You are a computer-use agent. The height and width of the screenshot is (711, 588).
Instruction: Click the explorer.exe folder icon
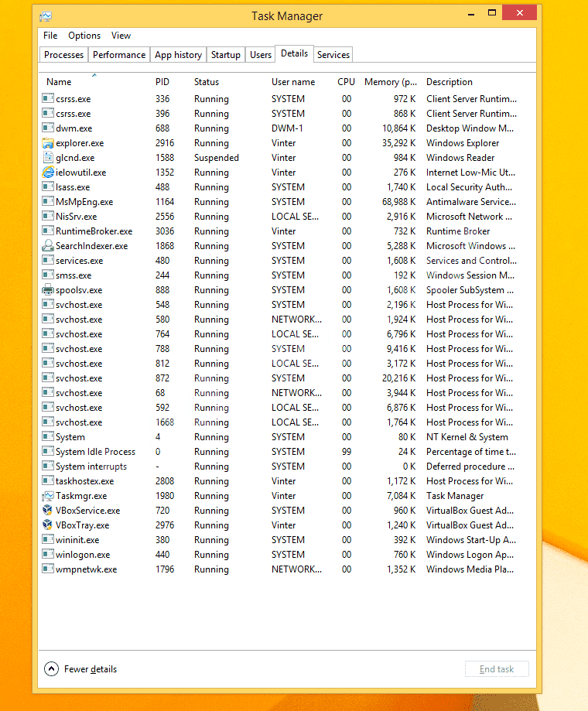pyautogui.click(x=48, y=143)
